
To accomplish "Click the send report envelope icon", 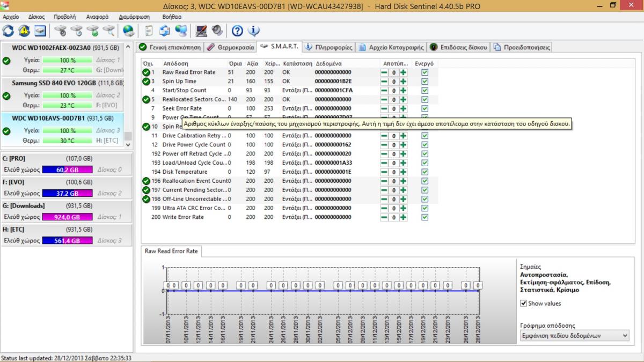I will (x=165, y=31).
